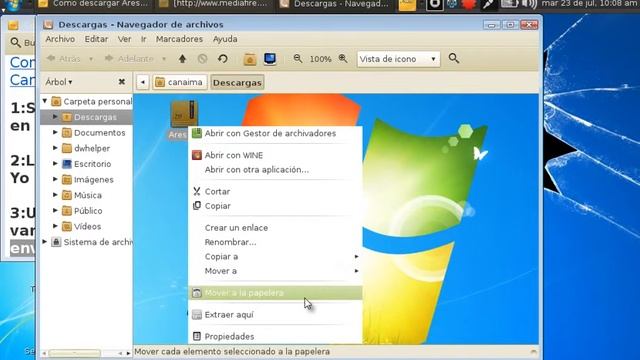
Task: Click the canaima path button
Action: [180, 82]
